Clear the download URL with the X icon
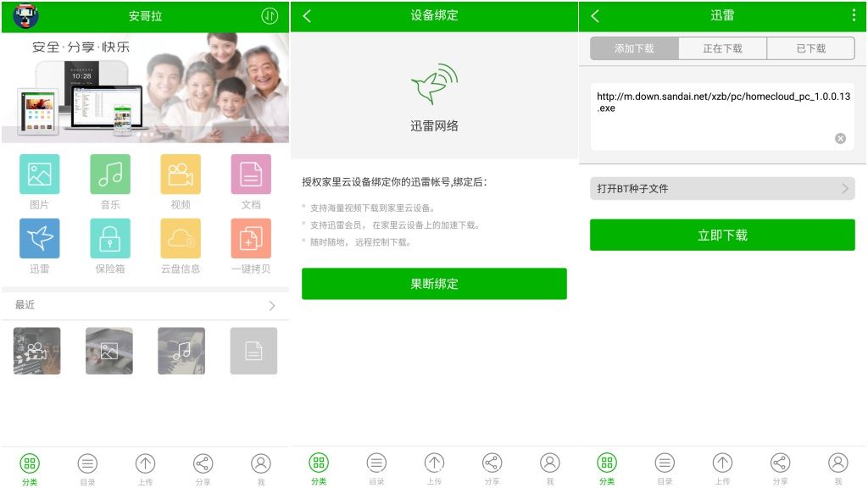Image resolution: width=868 pixels, height=488 pixels. tap(840, 138)
